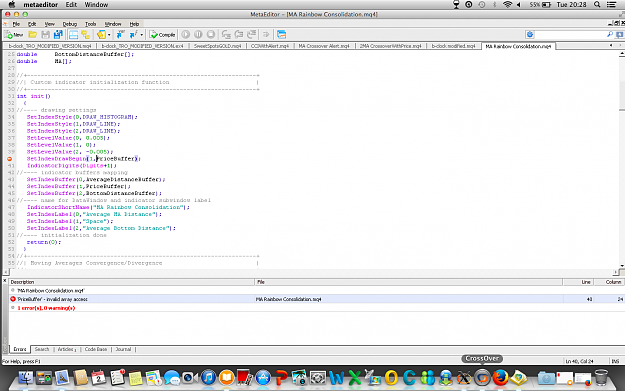Open the Edit menu in MetaEditor window
The image size is (625, 391).
[32, 24]
